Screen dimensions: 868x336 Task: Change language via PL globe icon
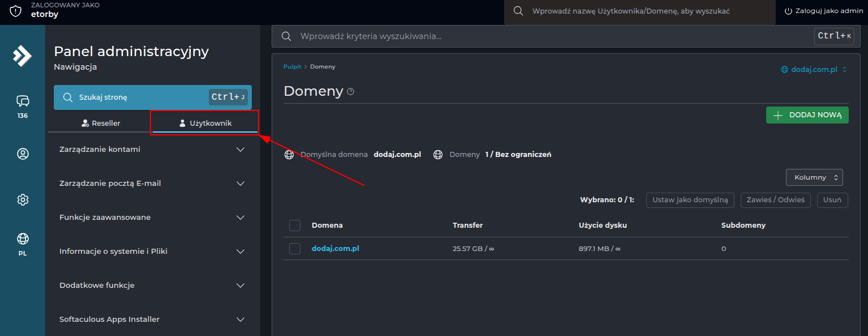[x=23, y=244]
